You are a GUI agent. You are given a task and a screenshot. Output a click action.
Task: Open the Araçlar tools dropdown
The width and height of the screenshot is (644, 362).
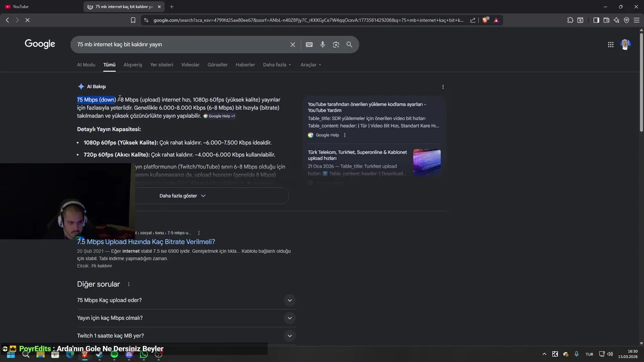pyautogui.click(x=310, y=64)
